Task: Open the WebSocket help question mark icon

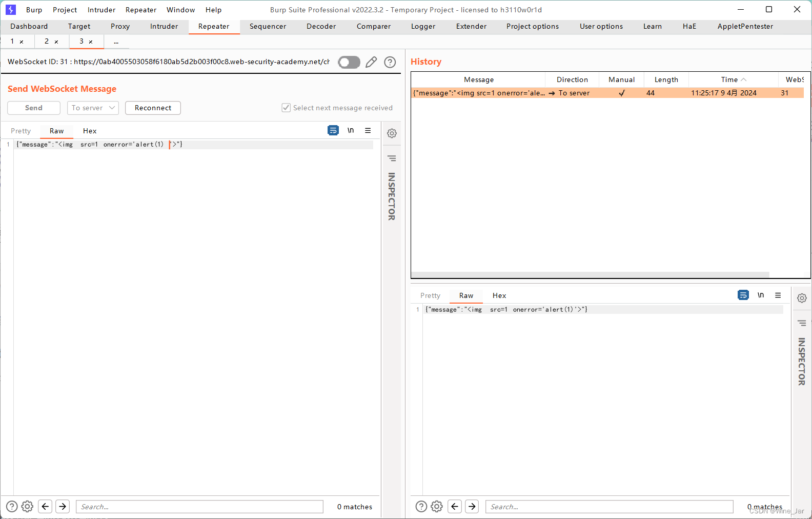Action: click(390, 62)
